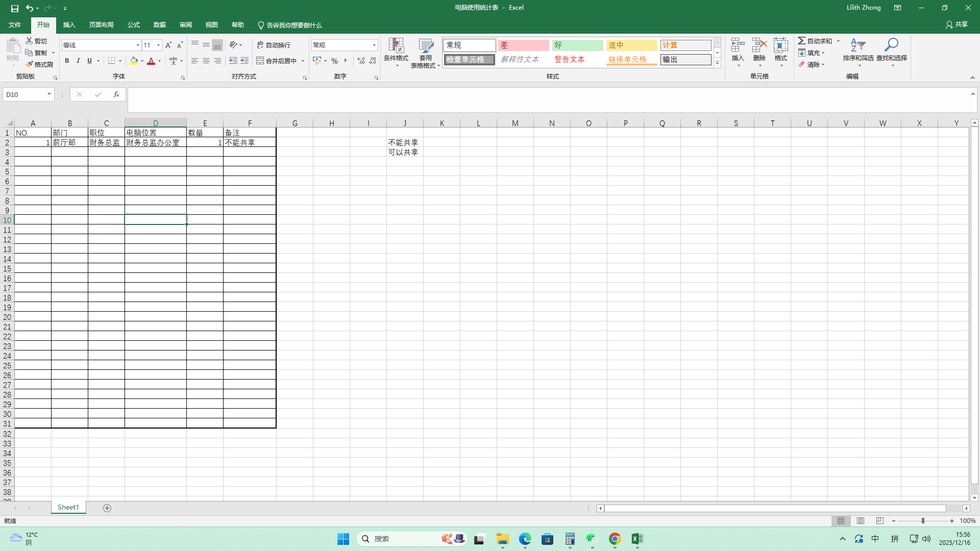This screenshot has width=980, height=551.
Task: Click the Insert Function fx icon
Action: tap(116, 94)
